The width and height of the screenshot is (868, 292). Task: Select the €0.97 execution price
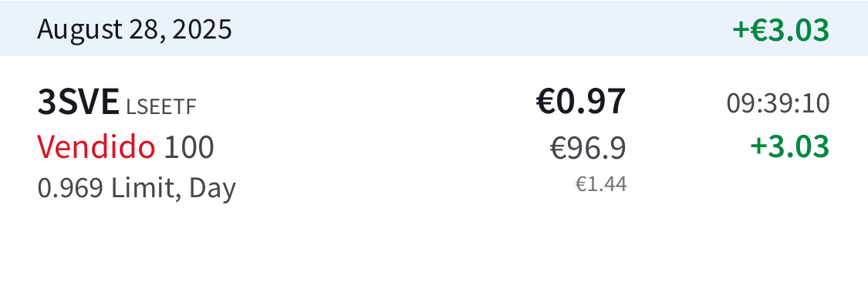(x=581, y=102)
